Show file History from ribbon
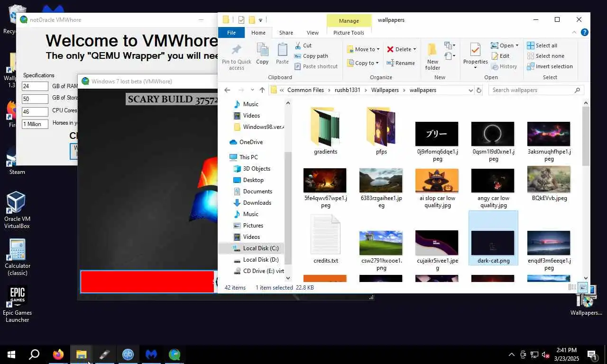 coord(504,66)
